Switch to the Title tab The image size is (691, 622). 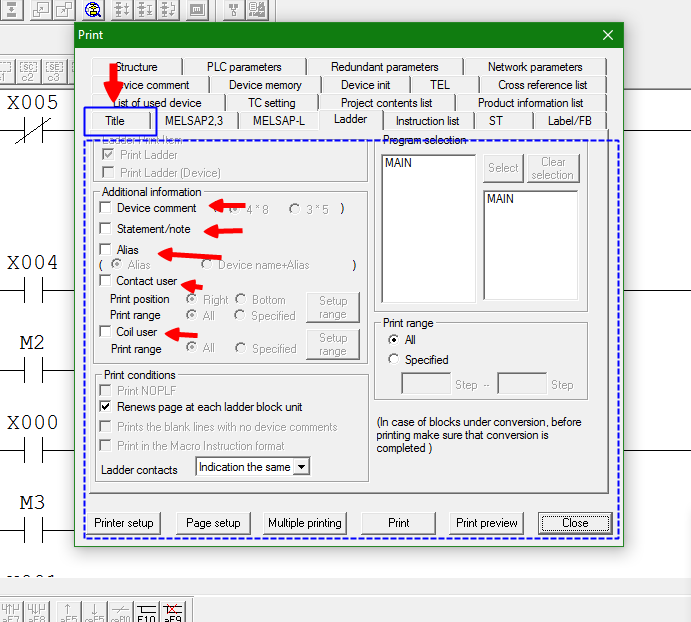[115, 121]
